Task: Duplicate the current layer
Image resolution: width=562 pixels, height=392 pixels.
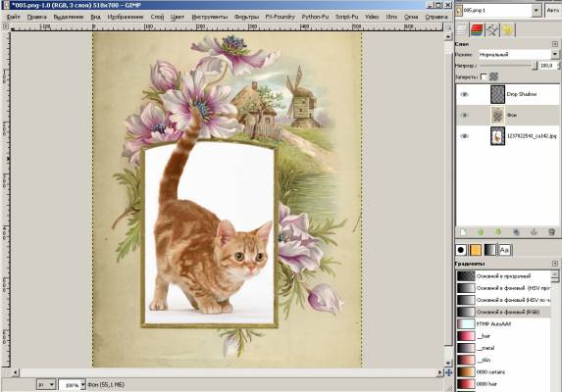Action: (x=516, y=232)
